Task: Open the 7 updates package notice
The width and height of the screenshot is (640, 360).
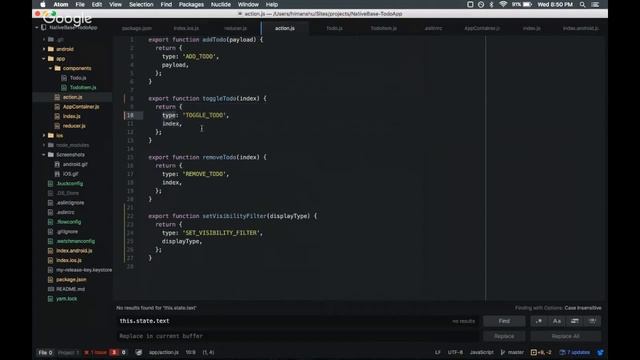Action: (575, 352)
